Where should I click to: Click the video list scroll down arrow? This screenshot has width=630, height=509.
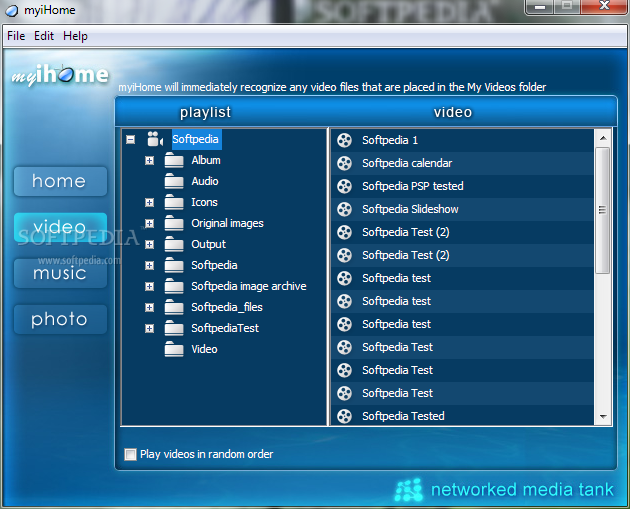(x=603, y=417)
